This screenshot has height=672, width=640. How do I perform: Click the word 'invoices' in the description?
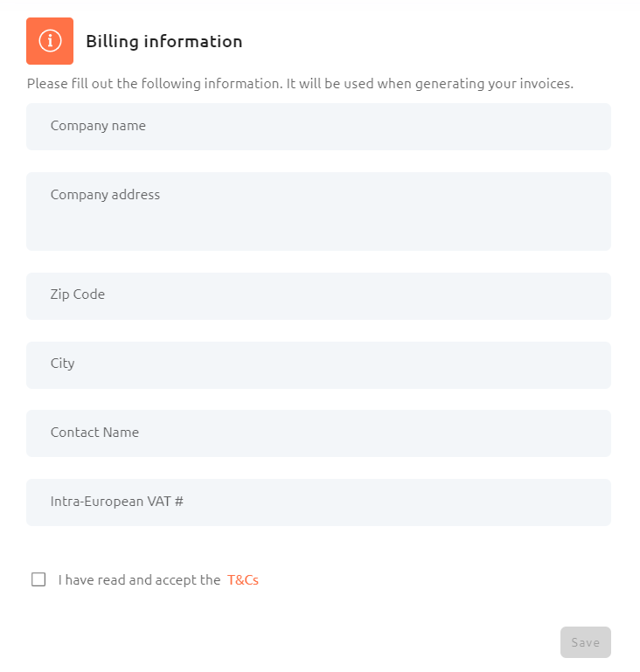coord(547,84)
